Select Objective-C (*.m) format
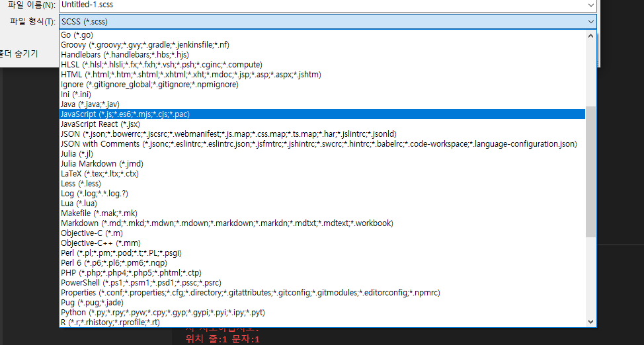 (323, 233)
